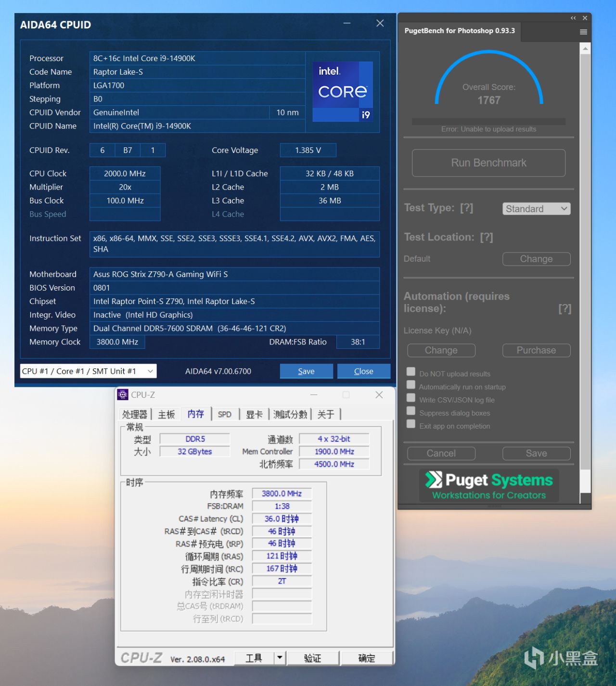616x686 pixels.
Task: Select the PugetBench for Photoshop panel tab
Action: point(460,31)
